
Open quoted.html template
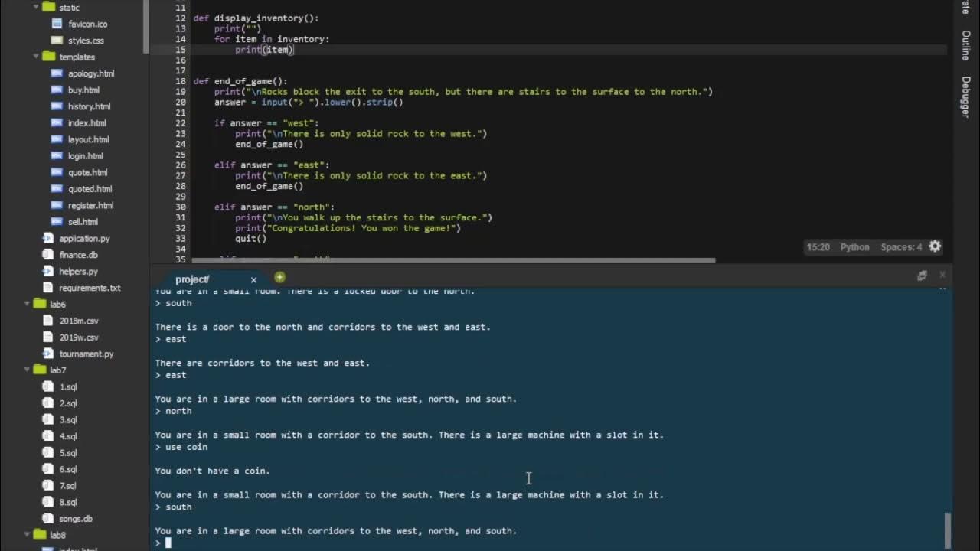90,189
